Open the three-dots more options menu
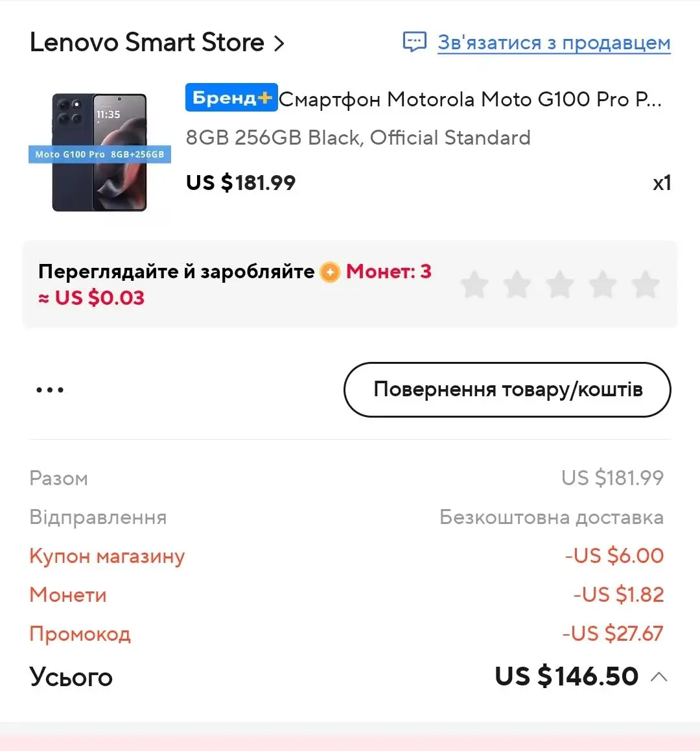Image resolution: width=700 pixels, height=751 pixels. [x=50, y=390]
